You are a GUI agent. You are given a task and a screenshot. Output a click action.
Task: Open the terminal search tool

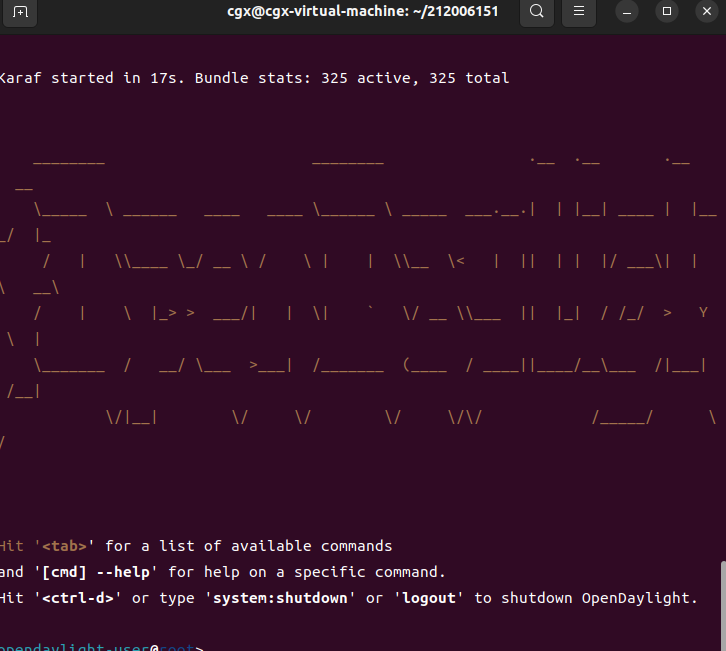pos(537,11)
